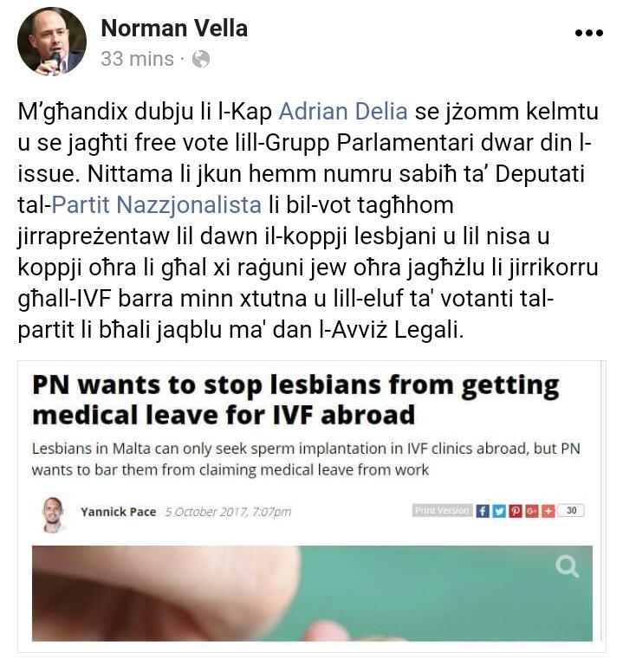The image size is (623, 672).
Task: Open the blurred article preview image
Action: tap(312, 593)
